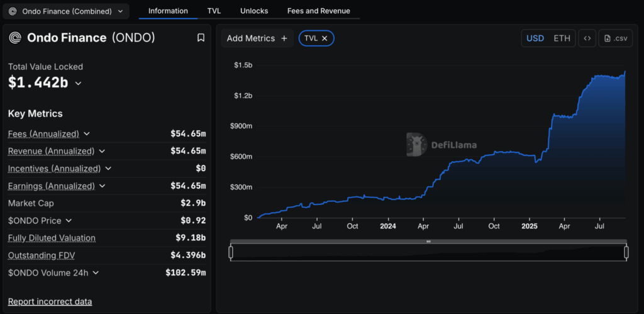Expand the Fees (Annualized) row
Viewport: 644px width, 314px height.
pos(87,133)
